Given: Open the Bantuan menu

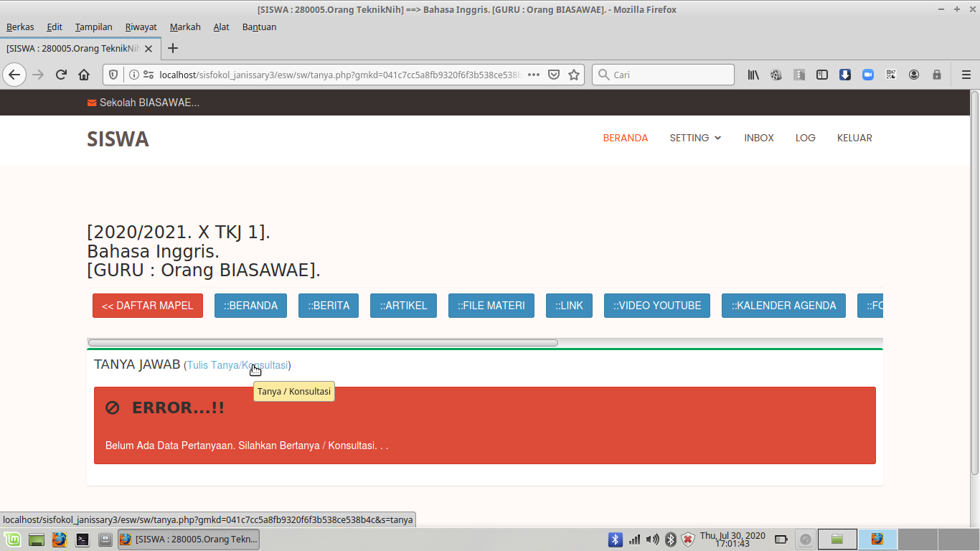Looking at the screenshot, I should tap(259, 27).
